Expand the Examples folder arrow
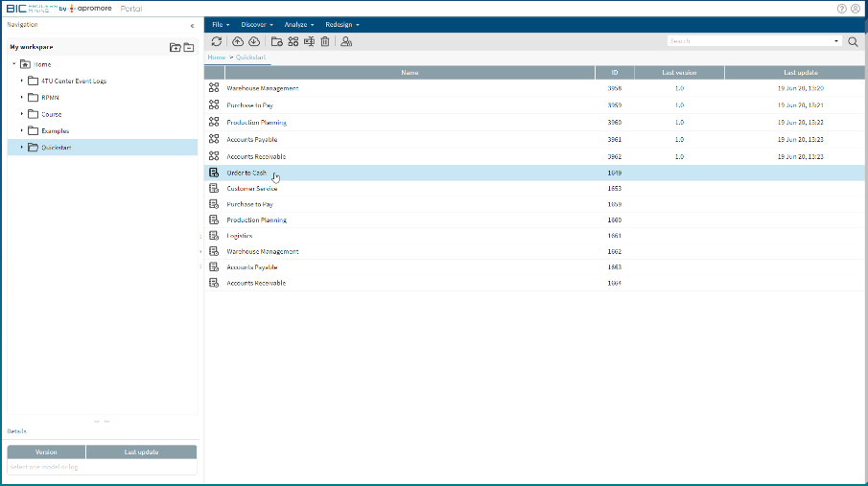868x486 pixels. coord(22,130)
